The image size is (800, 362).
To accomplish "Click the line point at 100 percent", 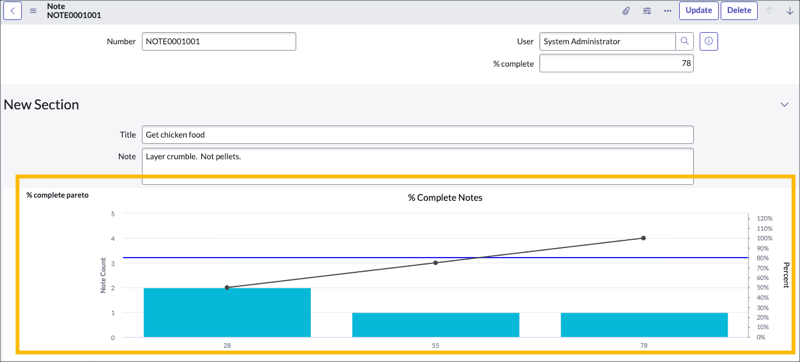I will tap(643, 238).
